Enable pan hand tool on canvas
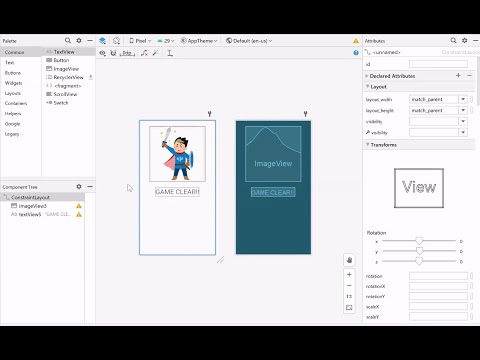 [349, 260]
